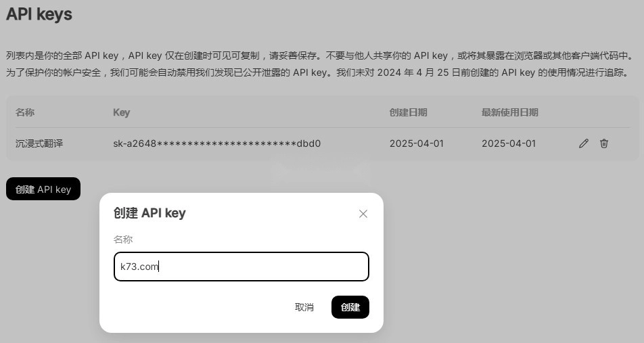
Task: Click the last-used date 2025-04-01 cell
Action: click(x=509, y=143)
